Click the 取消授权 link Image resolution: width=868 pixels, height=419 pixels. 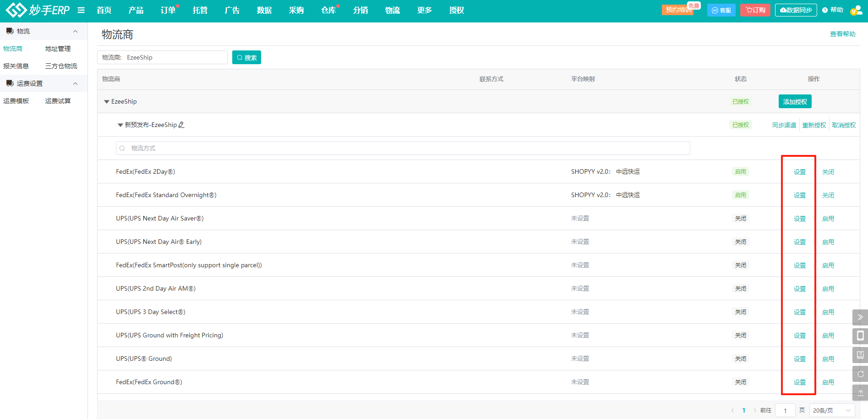coord(844,125)
